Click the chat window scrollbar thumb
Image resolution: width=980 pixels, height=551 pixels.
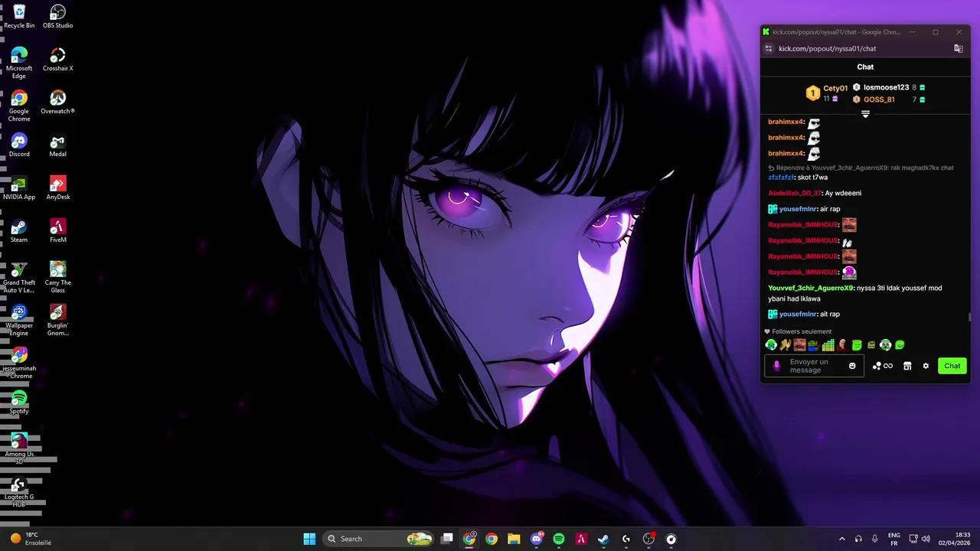click(969, 317)
